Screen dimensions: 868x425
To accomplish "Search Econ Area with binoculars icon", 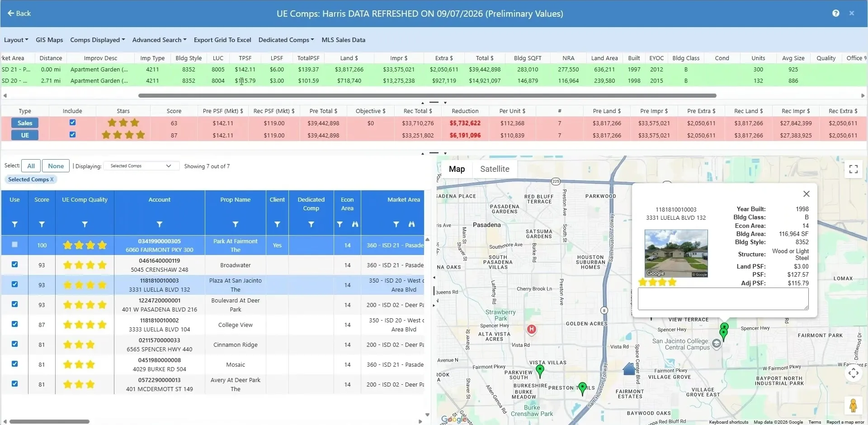I will tap(355, 224).
